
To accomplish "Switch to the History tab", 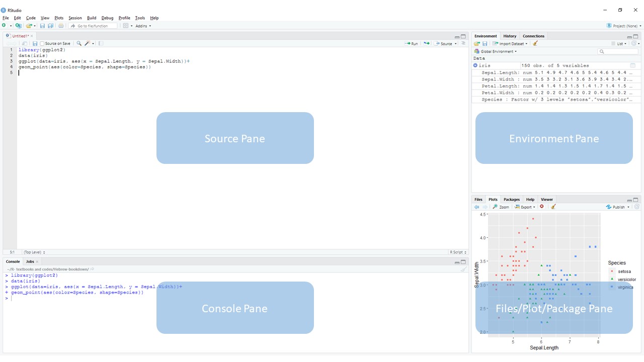I will pyautogui.click(x=510, y=36).
